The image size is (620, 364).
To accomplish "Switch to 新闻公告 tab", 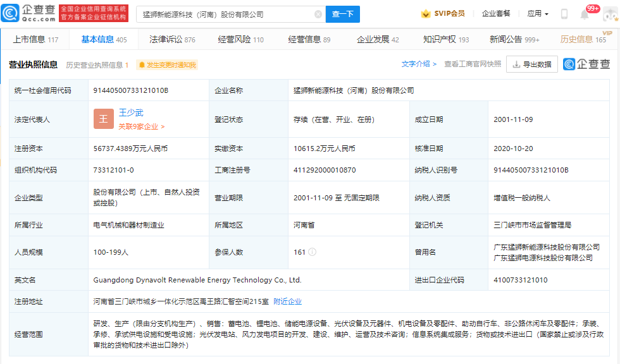I will click(x=514, y=39).
